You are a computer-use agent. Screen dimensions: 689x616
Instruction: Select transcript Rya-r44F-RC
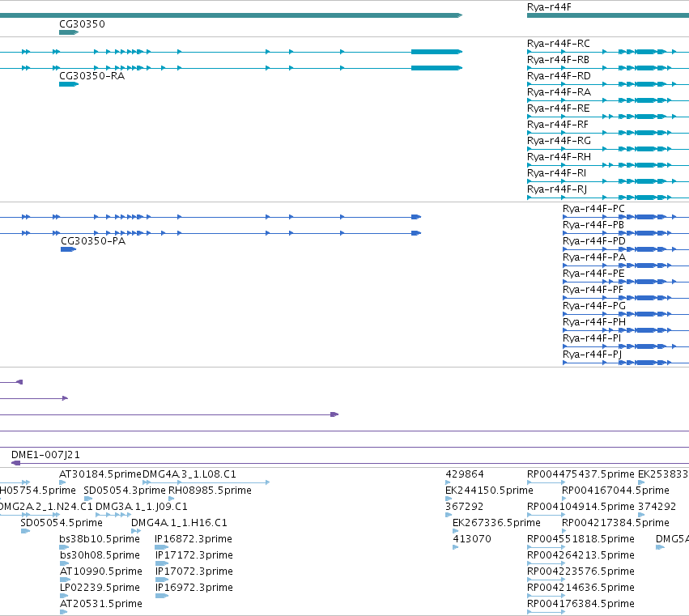coord(559,44)
